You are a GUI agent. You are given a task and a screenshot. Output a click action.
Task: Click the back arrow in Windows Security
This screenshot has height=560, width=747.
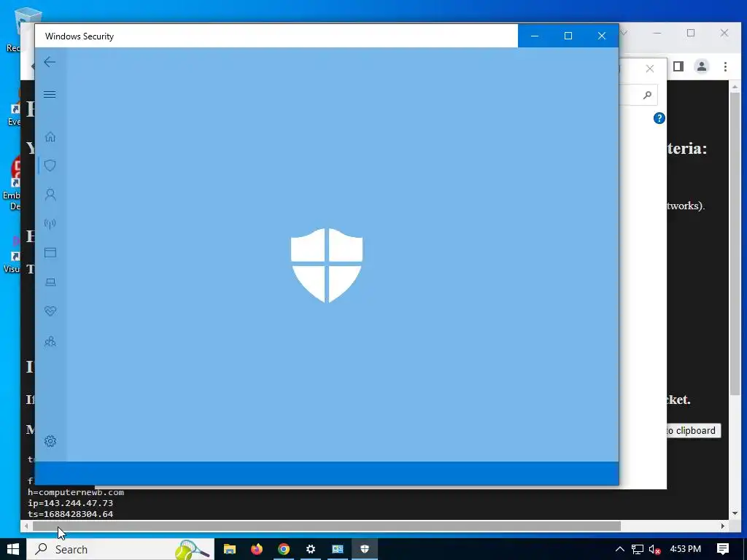50,62
